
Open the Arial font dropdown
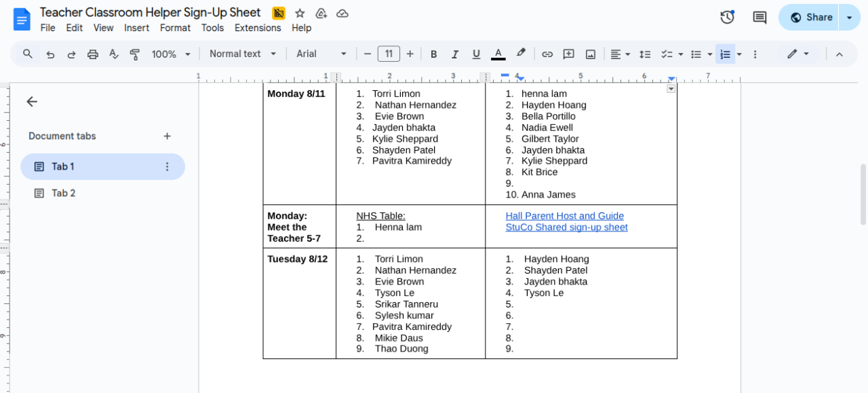(x=321, y=54)
